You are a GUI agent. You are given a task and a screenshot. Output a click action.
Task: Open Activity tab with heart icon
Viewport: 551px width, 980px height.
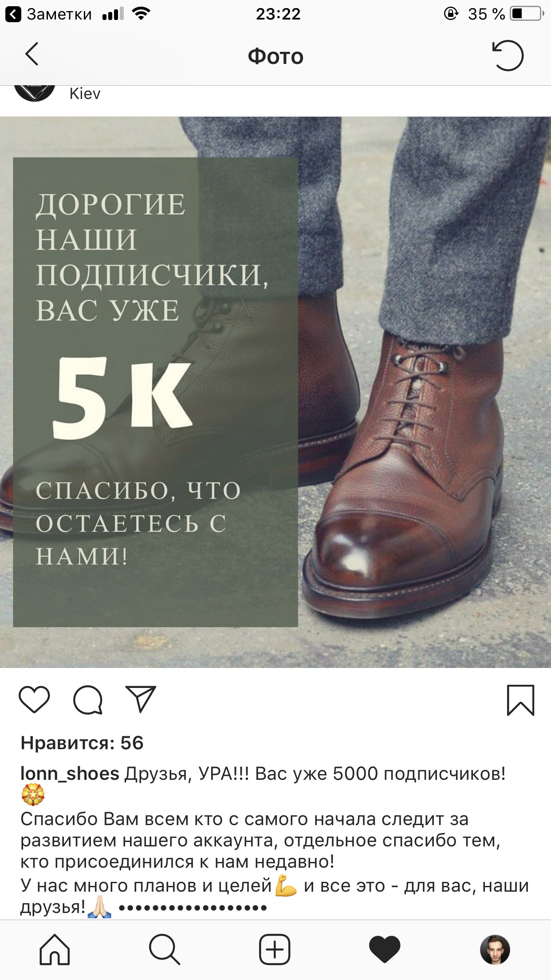(385, 950)
